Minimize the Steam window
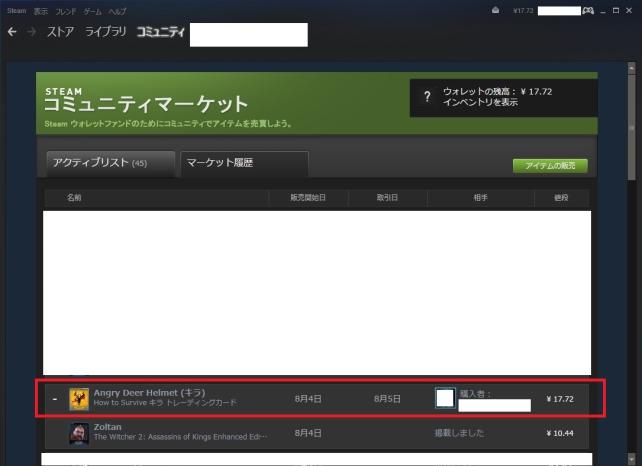 pos(603,11)
